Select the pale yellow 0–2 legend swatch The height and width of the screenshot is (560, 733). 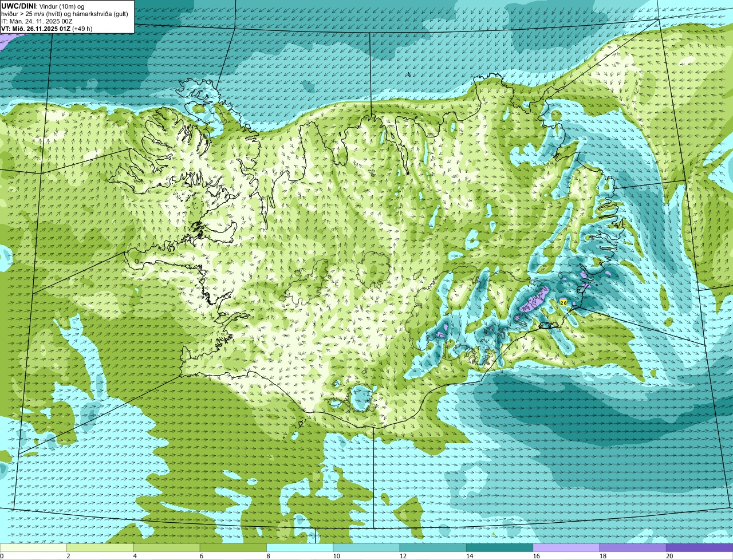[33, 547]
